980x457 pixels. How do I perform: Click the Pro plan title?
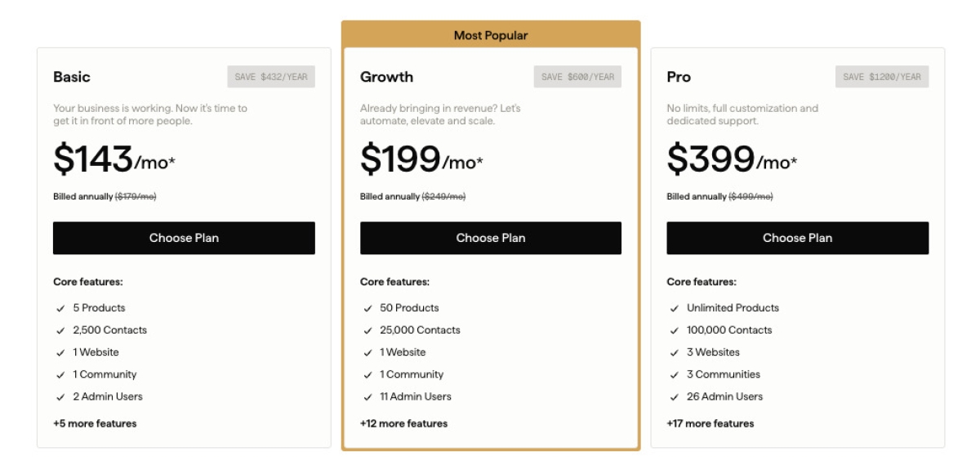(x=679, y=77)
